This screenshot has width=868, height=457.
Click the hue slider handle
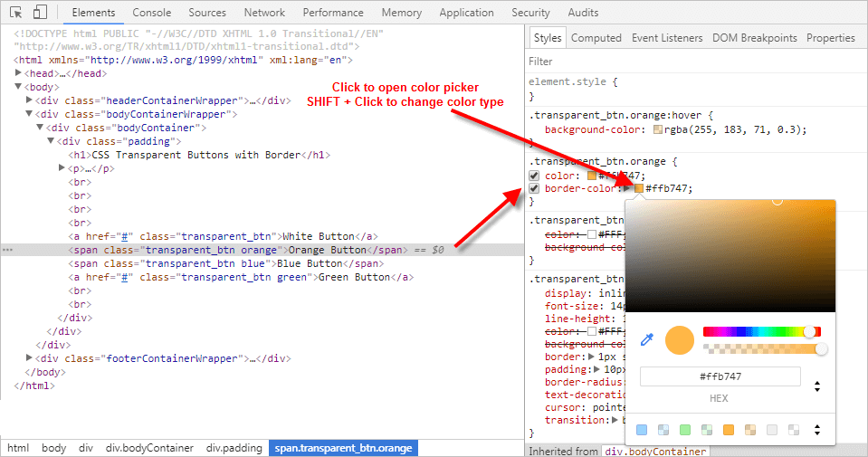(809, 332)
